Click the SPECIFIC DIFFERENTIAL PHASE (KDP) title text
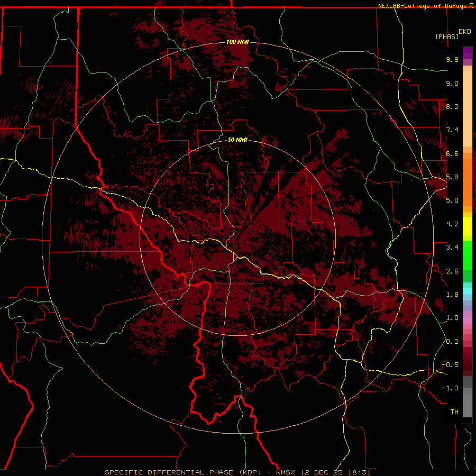The image size is (476, 476). coord(183,472)
